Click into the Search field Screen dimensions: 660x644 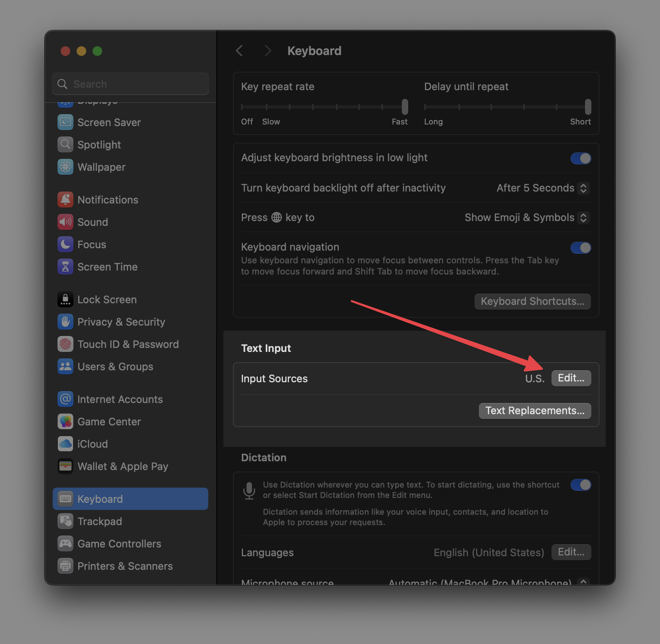pos(136,84)
